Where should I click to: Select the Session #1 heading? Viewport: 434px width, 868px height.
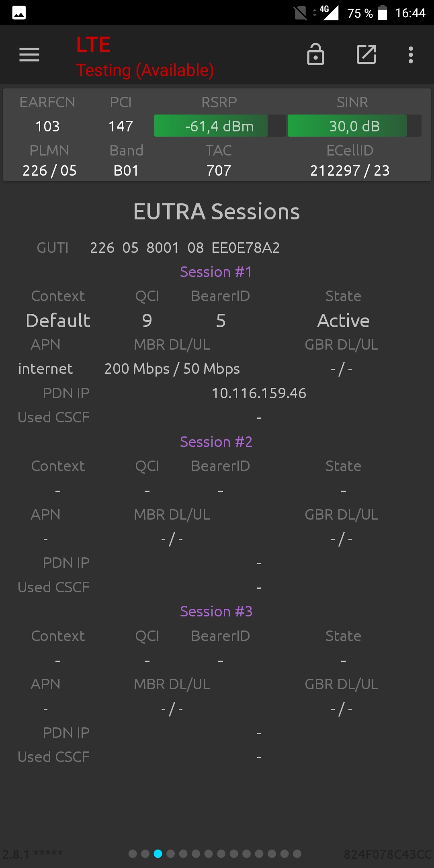[x=216, y=272]
